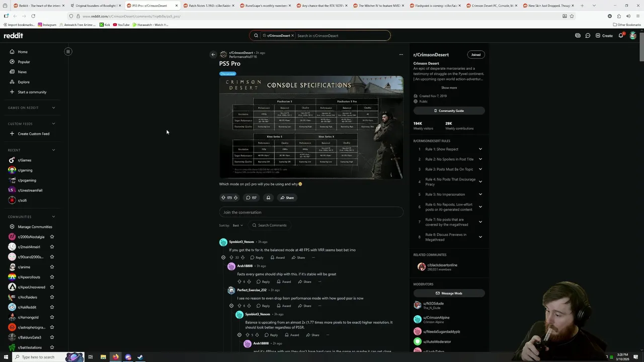This screenshot has width=644, height=362.
Task: Open Manage Communities
Action: click(34, 227)
